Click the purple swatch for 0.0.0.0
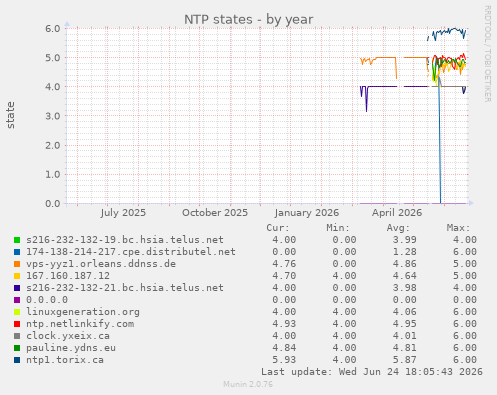 [x=17, y=300]
